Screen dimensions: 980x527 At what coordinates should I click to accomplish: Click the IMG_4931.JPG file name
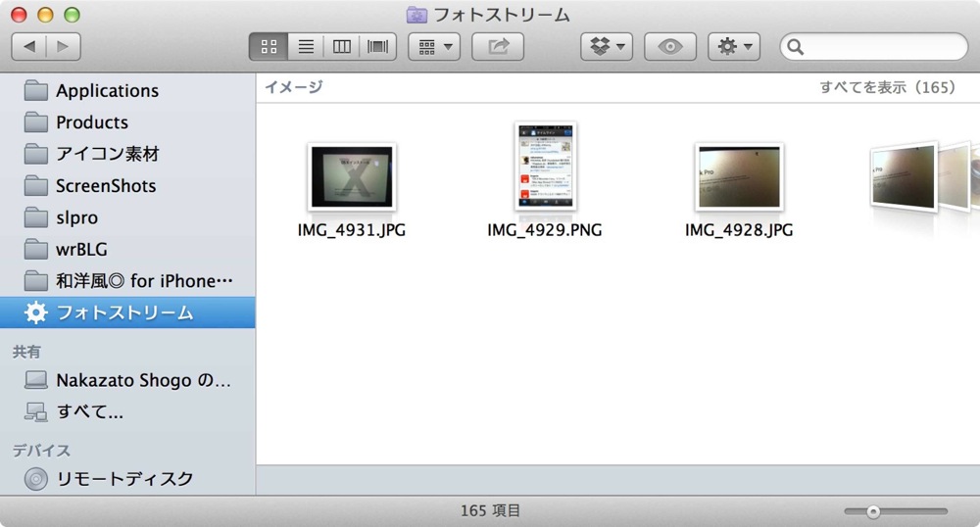point(351,230)
